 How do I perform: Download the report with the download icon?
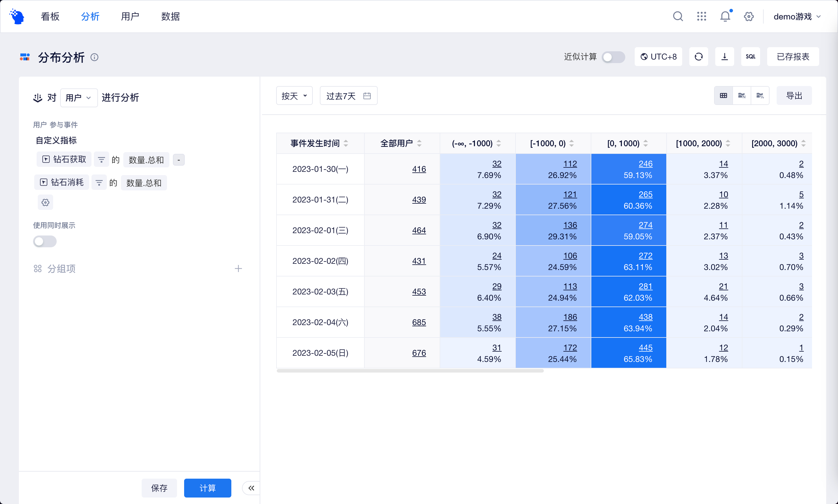[724, 56]
